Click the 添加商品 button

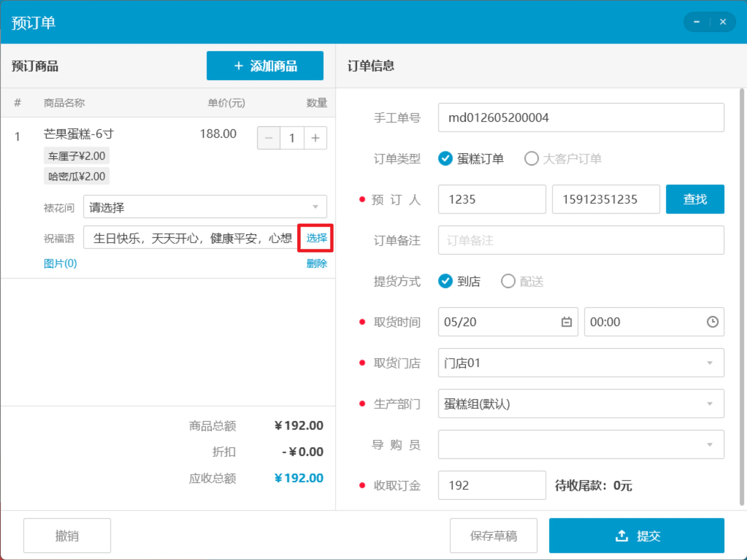[265, 66]
